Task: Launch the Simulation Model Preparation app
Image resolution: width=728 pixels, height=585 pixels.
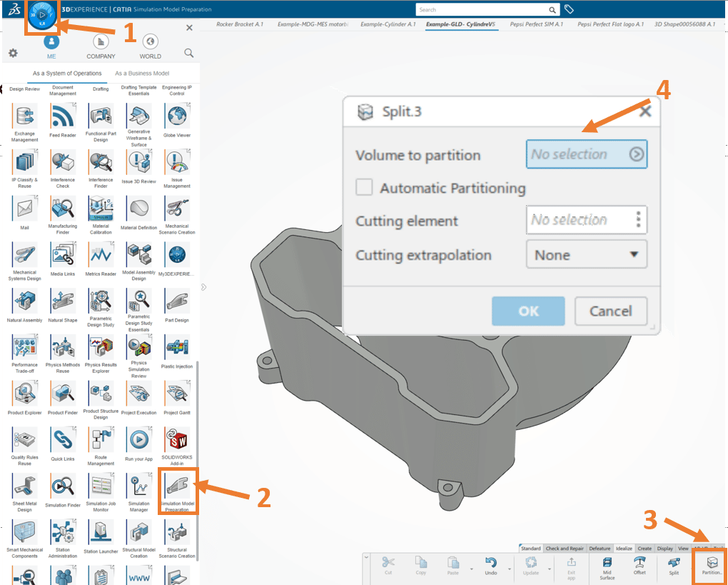Action: [x=177, y=491]
